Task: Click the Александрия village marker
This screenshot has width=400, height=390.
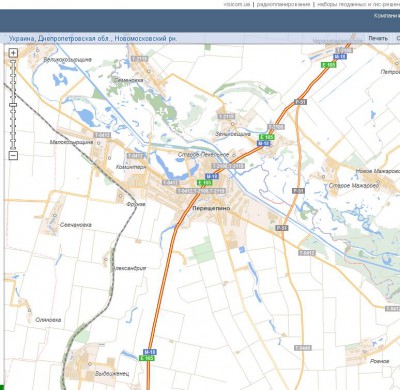Action: pos(106,259)
